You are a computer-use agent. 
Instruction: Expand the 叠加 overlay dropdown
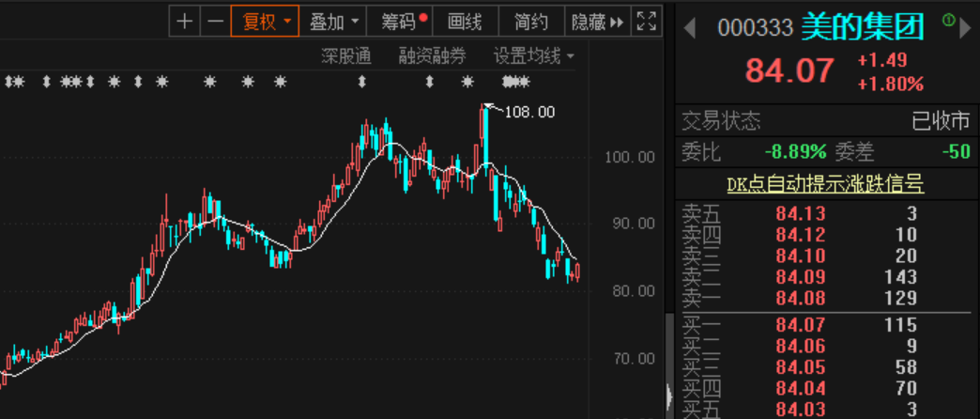(x=335, y=22)
